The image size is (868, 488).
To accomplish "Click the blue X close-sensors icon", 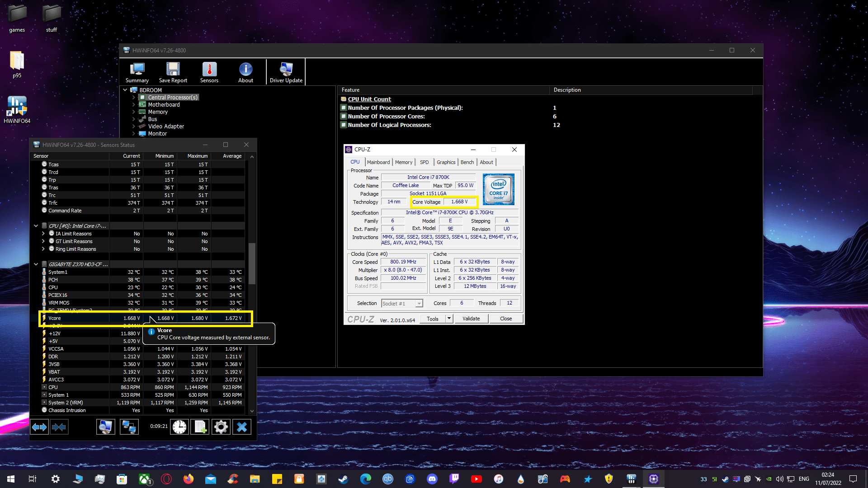I will 242,427.
